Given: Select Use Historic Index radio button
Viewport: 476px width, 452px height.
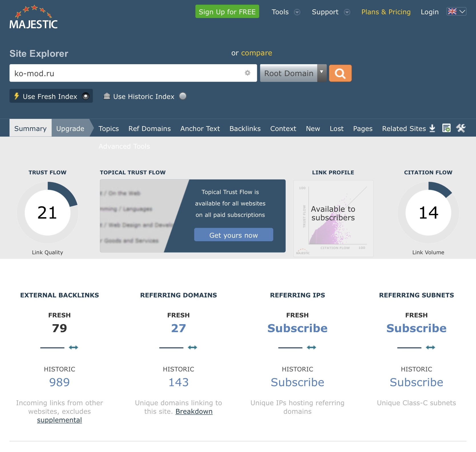Looking at the screenshot, I should point(183,96).
